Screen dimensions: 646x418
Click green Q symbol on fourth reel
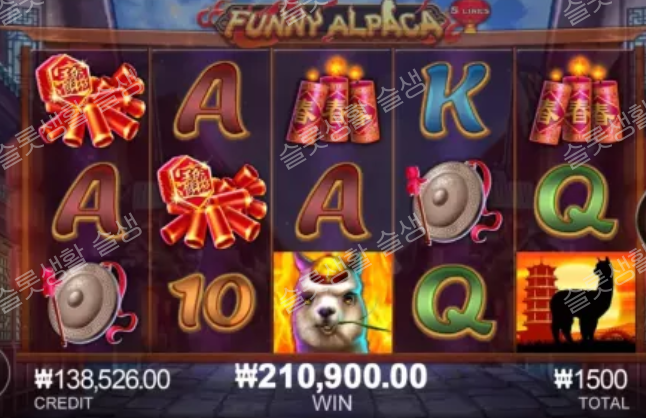[454, 303]
